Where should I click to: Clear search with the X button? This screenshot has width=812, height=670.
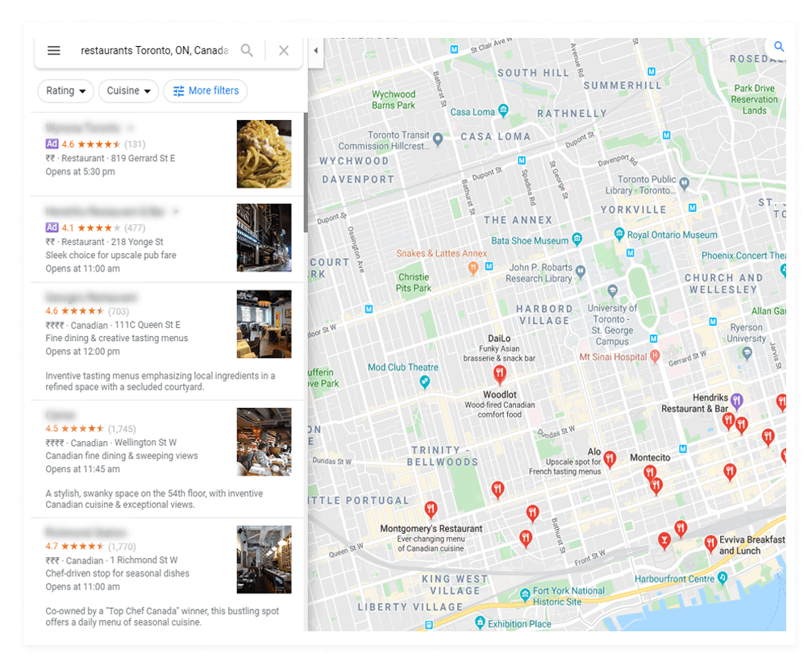coord(284,50)
